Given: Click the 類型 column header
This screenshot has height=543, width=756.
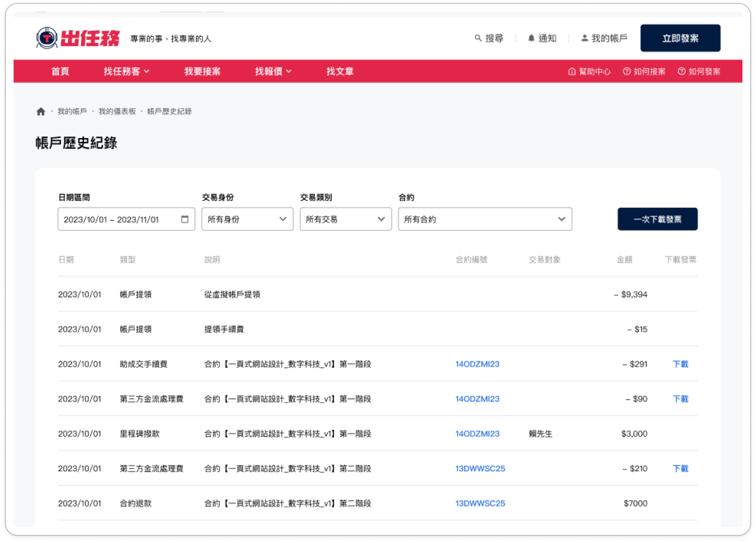Looking at the screenshot, I should [x=127, y=260].
